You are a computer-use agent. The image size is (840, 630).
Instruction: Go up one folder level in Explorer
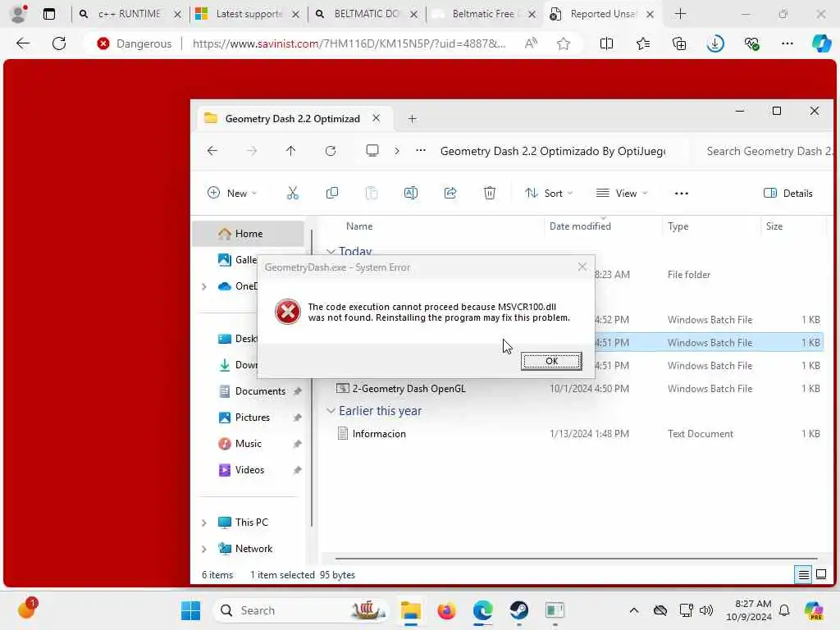(291, 151)
